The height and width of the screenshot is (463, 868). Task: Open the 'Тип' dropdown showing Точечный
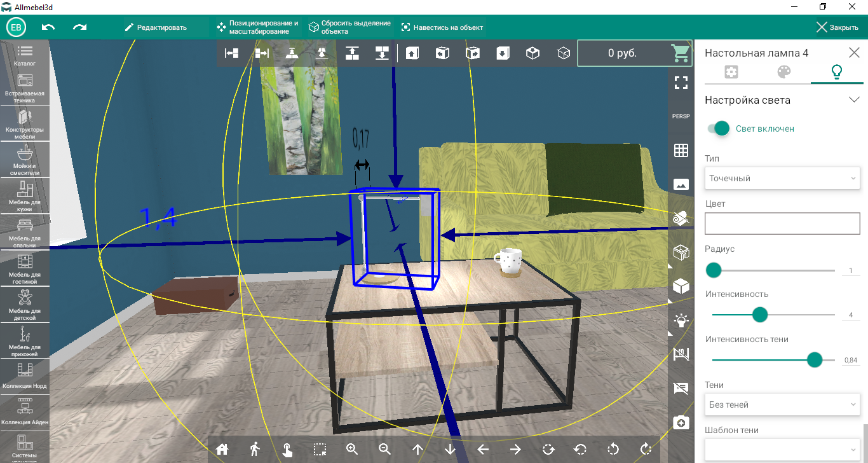pos(782,178)
